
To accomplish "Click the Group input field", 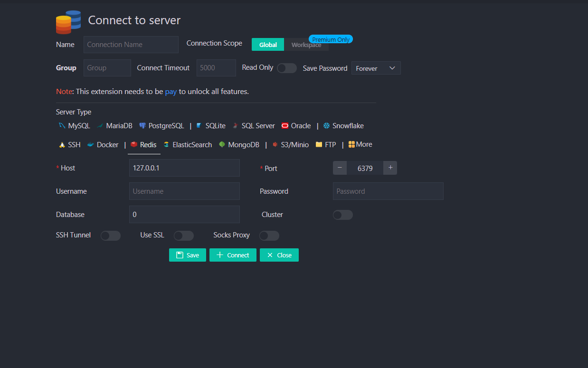I will coord(107,68).
